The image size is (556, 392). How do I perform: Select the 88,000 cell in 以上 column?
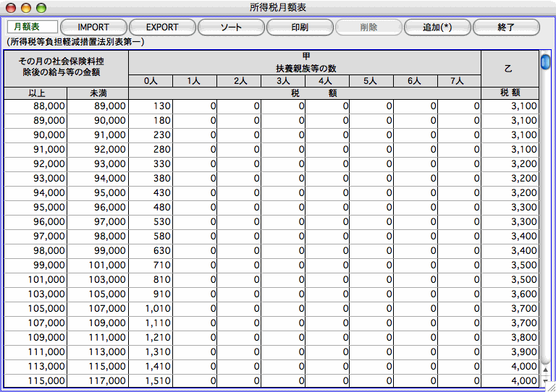coord(35,106)
